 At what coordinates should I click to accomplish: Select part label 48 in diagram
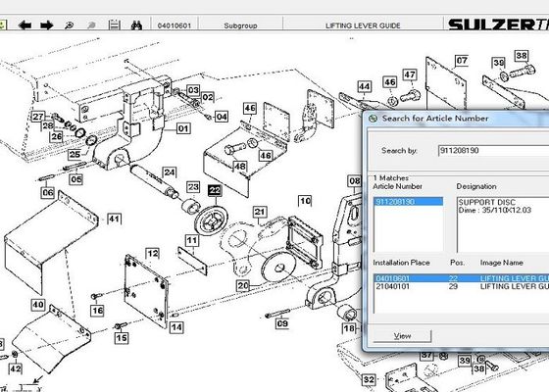pos(240,167)
